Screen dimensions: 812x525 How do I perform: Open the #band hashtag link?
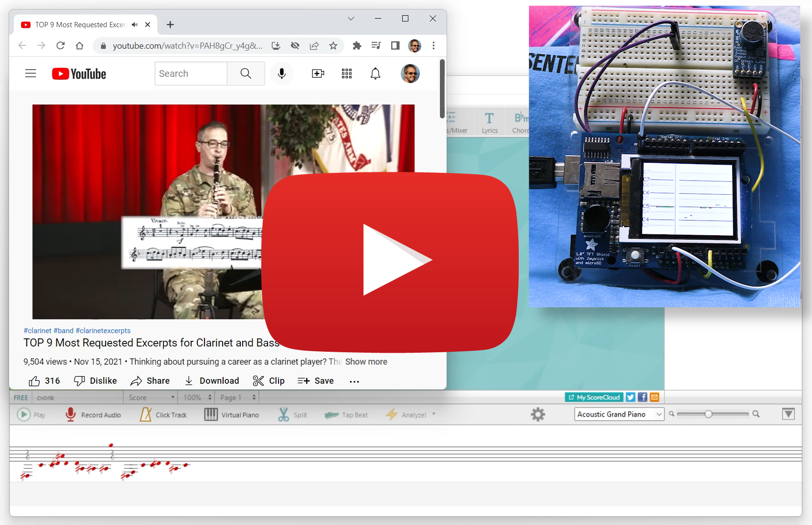pyautogui.click(x=64, y=330)
